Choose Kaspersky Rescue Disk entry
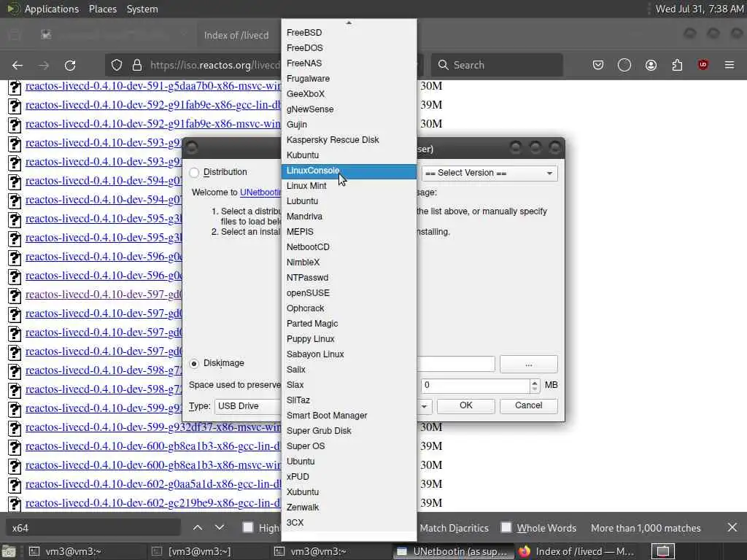This screenshot has height=560, width=747. point(349,139)
